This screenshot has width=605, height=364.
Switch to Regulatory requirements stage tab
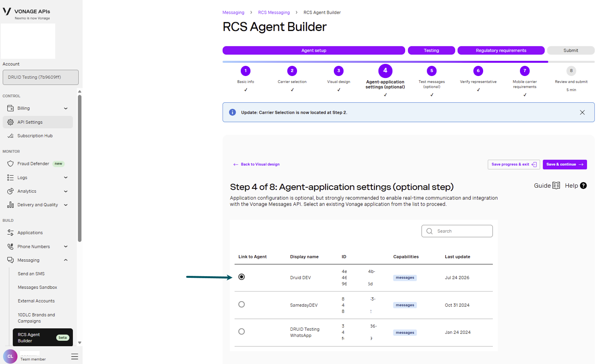501,51
